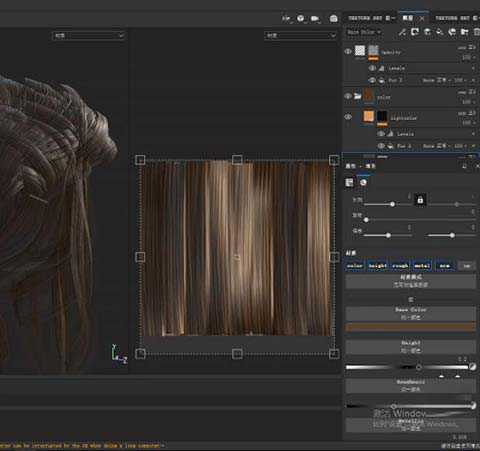The width and height of the screenshot is (480, 451).
Task: Toggle the rough channel button
Action: click(x=400, y=266)
